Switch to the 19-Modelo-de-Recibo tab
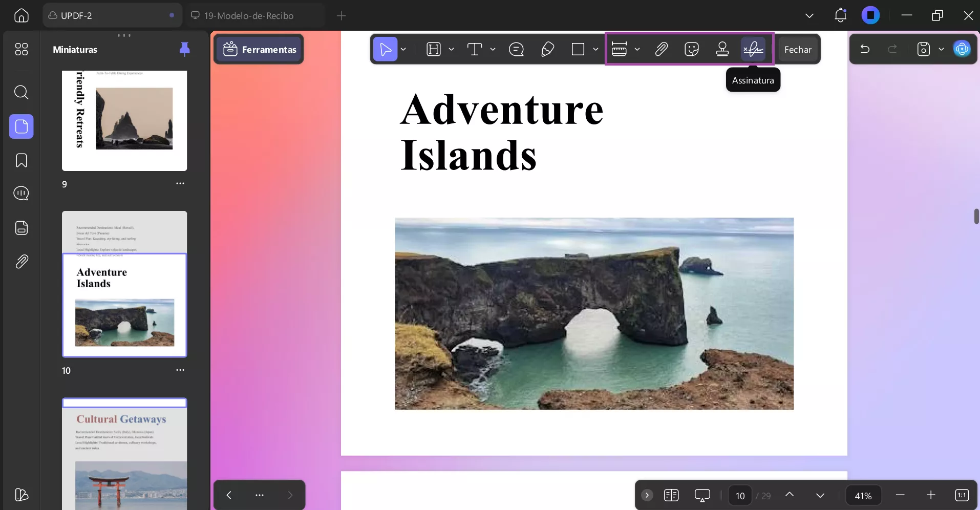The height and width of the screenshot is (510, 980). 248,16
